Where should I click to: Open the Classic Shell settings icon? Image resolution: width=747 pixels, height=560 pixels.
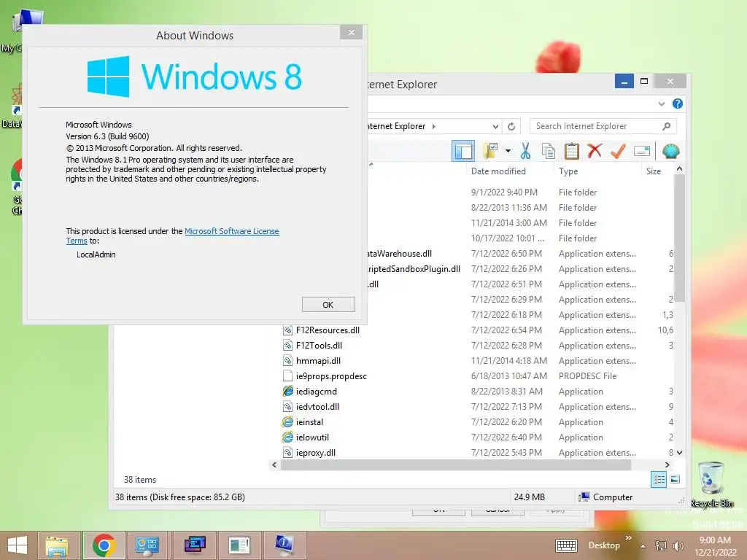(x=671, y=152)
